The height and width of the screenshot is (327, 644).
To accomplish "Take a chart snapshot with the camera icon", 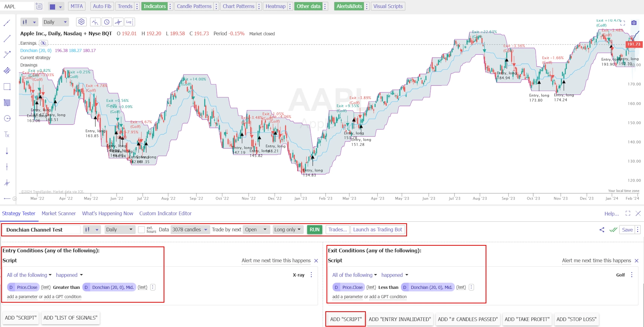I will [x=634, y=23].
